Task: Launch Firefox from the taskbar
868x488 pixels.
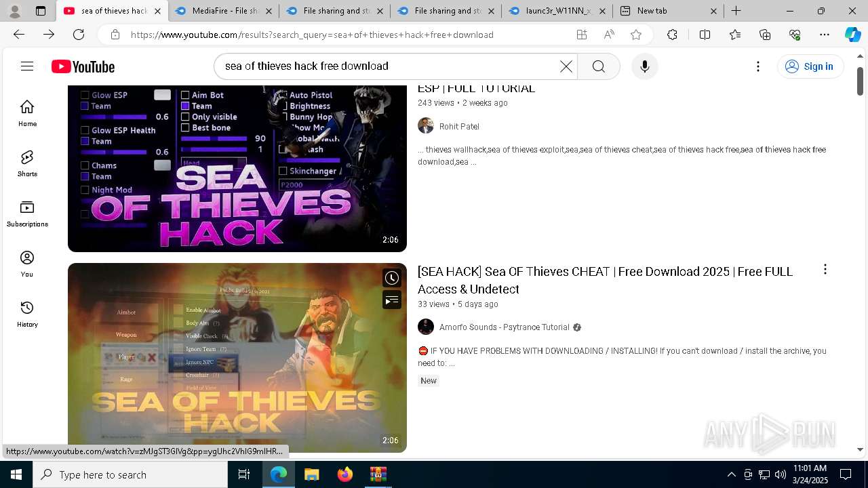Action: pos(344,474)
